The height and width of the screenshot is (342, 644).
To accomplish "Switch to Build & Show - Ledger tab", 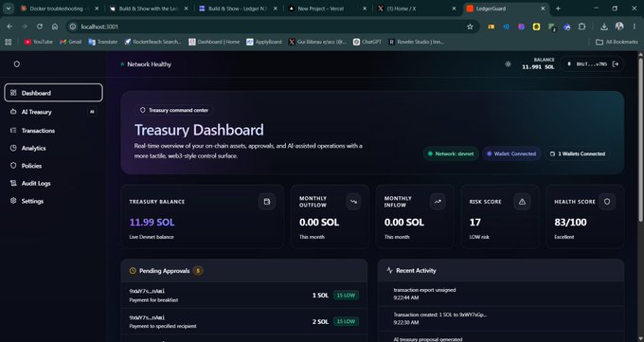I will click(x=238, y=9).
